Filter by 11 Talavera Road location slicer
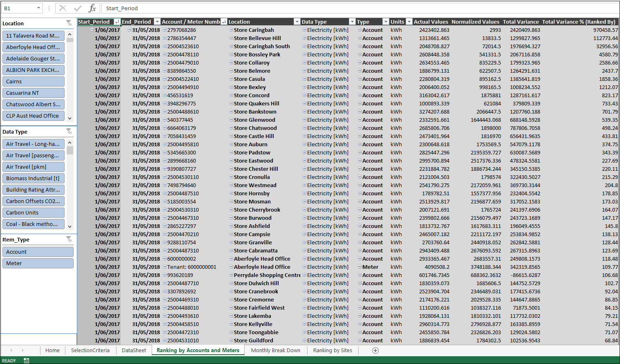 pos(34,36)
